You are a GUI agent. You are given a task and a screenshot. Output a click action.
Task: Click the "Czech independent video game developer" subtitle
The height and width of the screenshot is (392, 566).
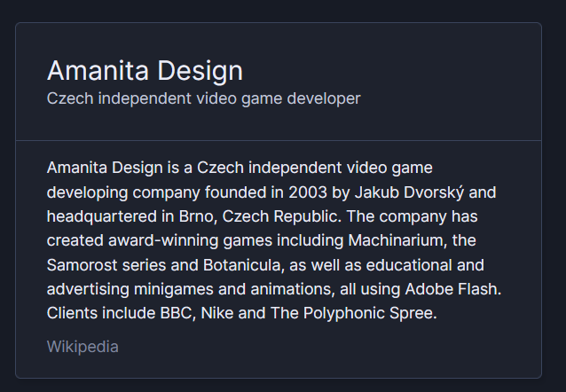203,98
